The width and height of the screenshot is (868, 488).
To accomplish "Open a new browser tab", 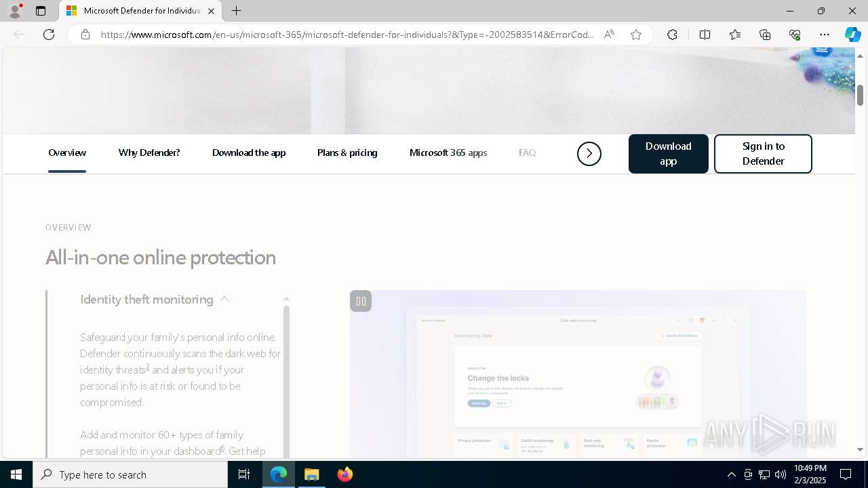I will tap(236, 11).
